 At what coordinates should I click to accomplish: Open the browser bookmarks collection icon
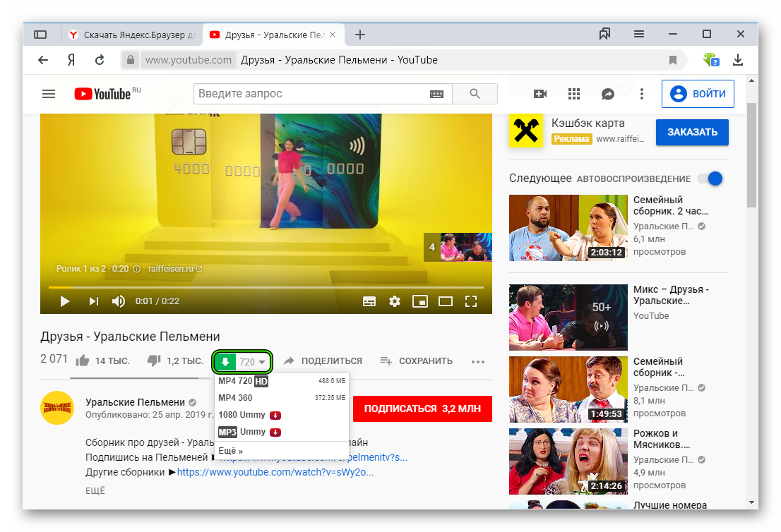604,35
